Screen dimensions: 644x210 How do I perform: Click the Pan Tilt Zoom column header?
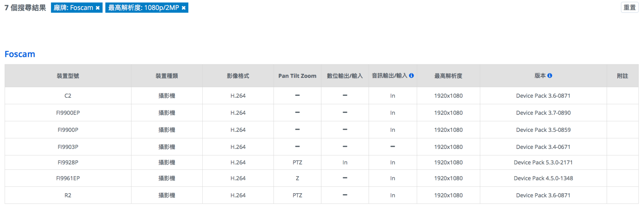coord(297,76)
